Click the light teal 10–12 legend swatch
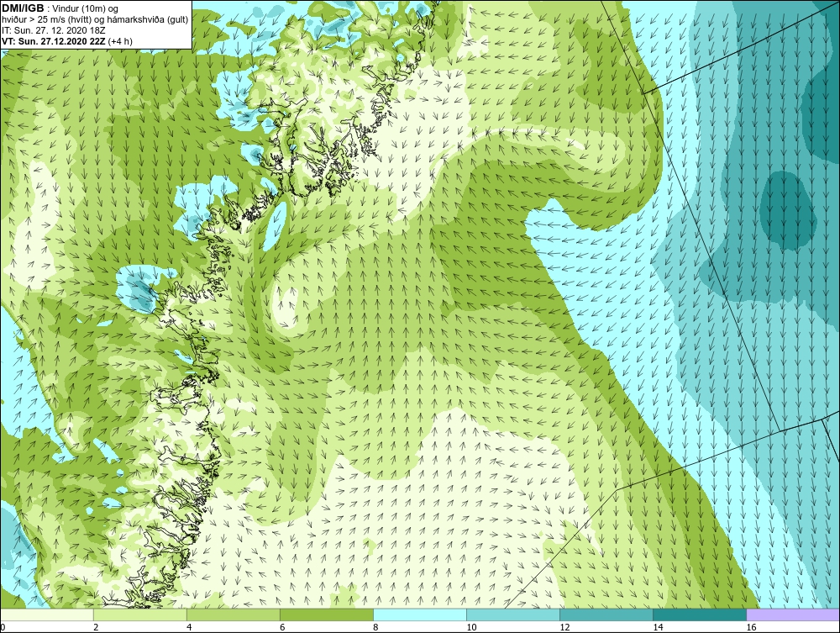 point(513,615)
